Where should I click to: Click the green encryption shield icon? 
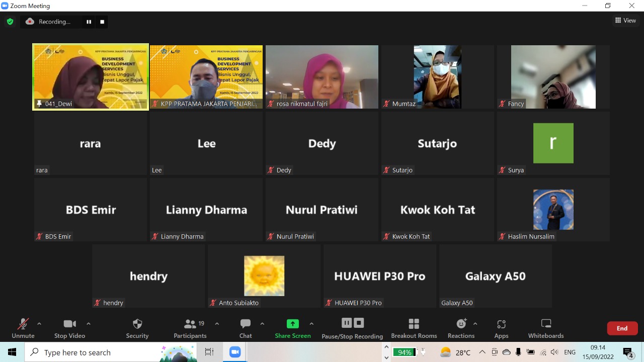pos(10,22)
